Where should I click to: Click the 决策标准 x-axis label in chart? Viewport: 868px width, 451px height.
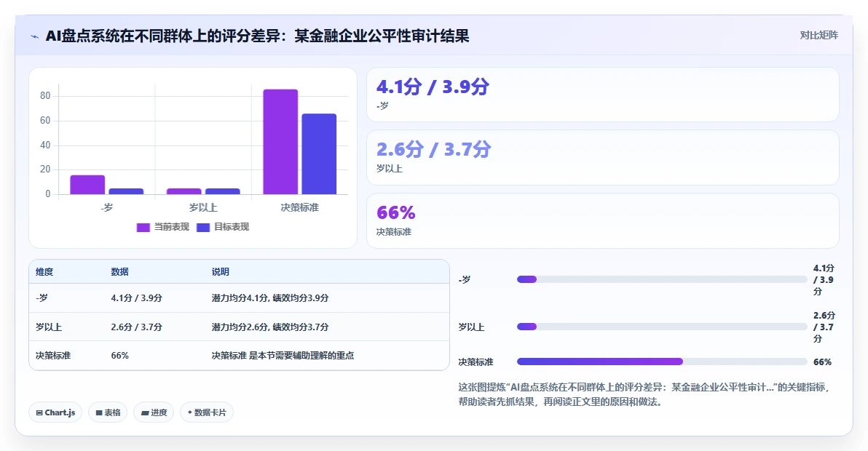pos(299,208)
